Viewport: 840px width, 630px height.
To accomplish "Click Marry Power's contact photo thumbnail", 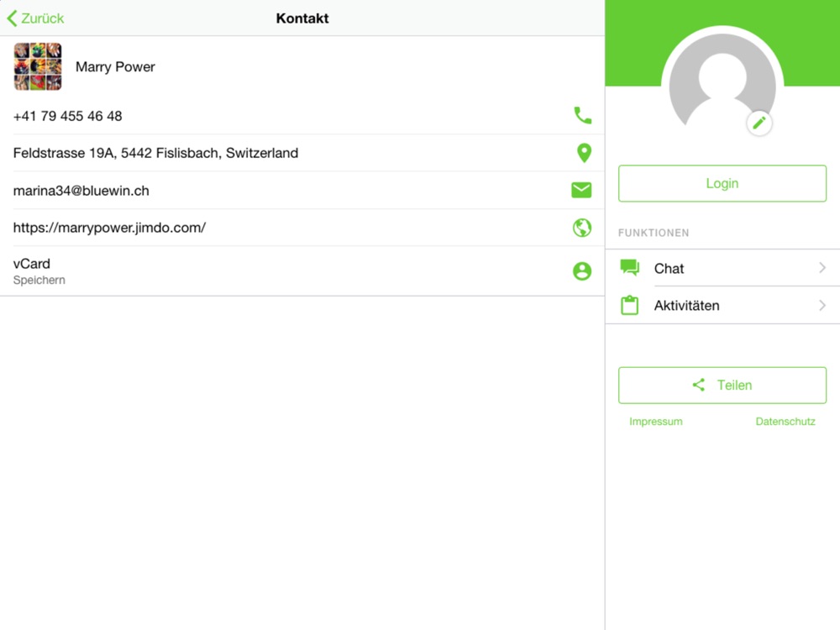I will point(38,66).
